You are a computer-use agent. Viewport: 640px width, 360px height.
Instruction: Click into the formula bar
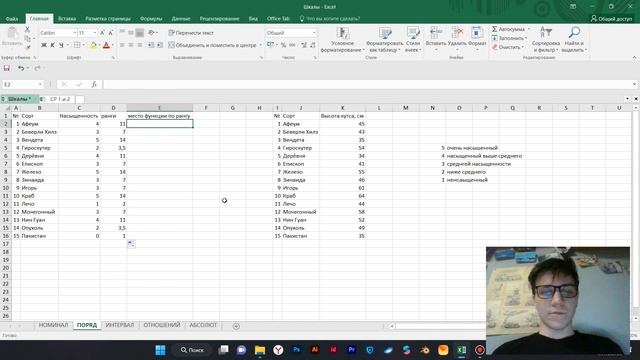[x=367, y=84]
